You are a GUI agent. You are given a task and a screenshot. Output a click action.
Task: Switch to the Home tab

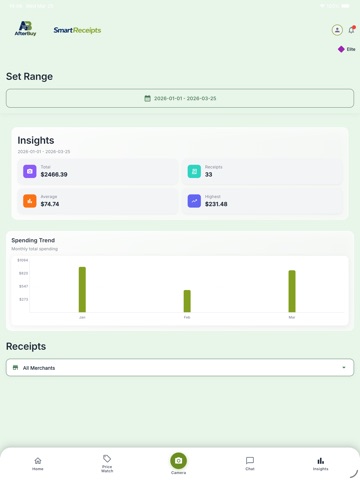(x=38, y=464)
